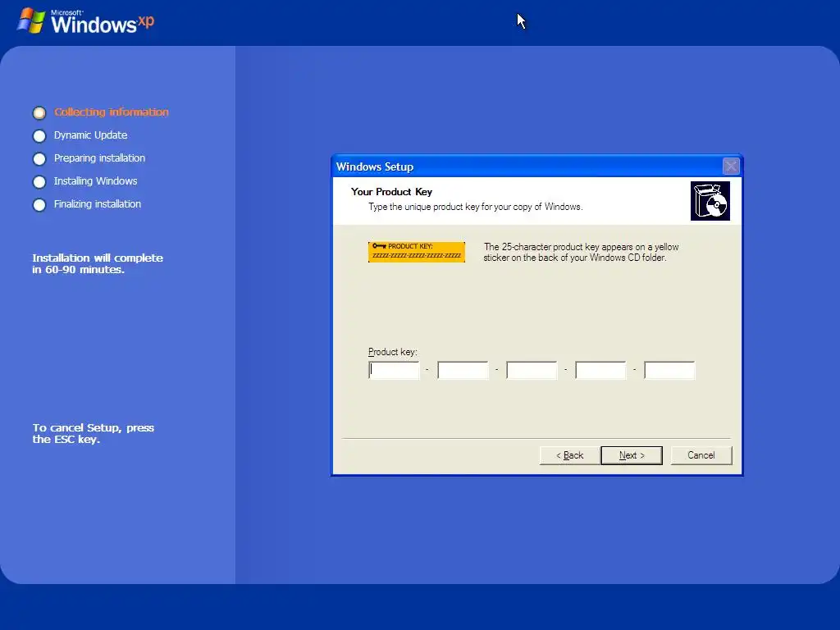Cancel the Windows Setup dialog
Viewport: 840px width, 630px height.
click(701, 455)
